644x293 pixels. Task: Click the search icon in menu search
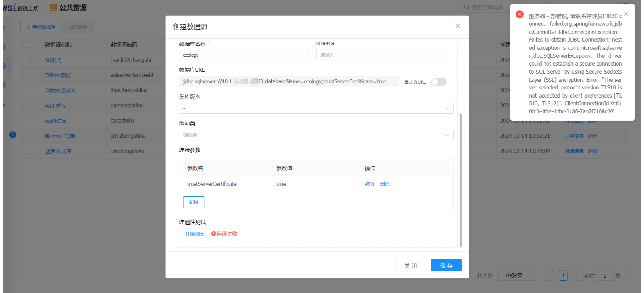click(x=467, y=7)
